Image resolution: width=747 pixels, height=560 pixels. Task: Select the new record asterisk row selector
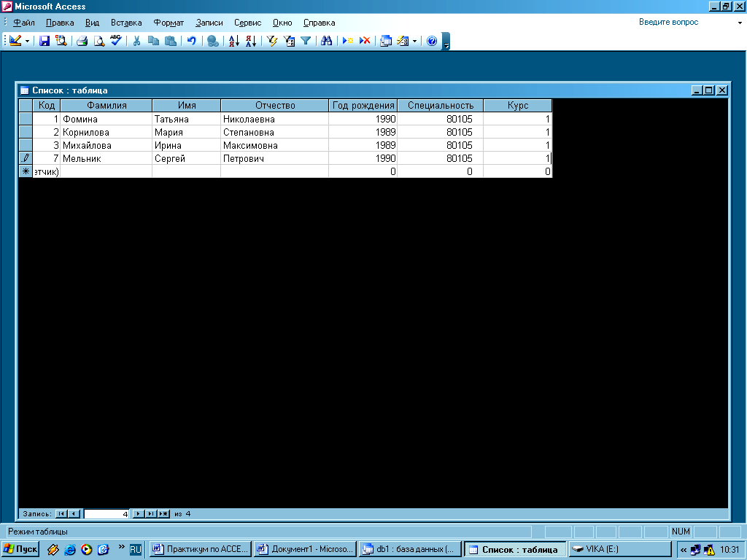pyautogui.click(x=26, y=171)
